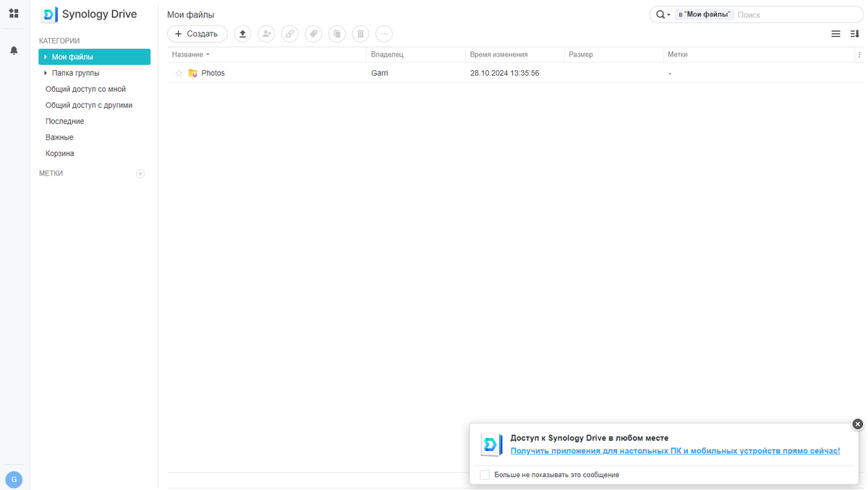This screenshot has width=868, height=490.
Task: Click the share with users icon
Action: pos(266,34)
